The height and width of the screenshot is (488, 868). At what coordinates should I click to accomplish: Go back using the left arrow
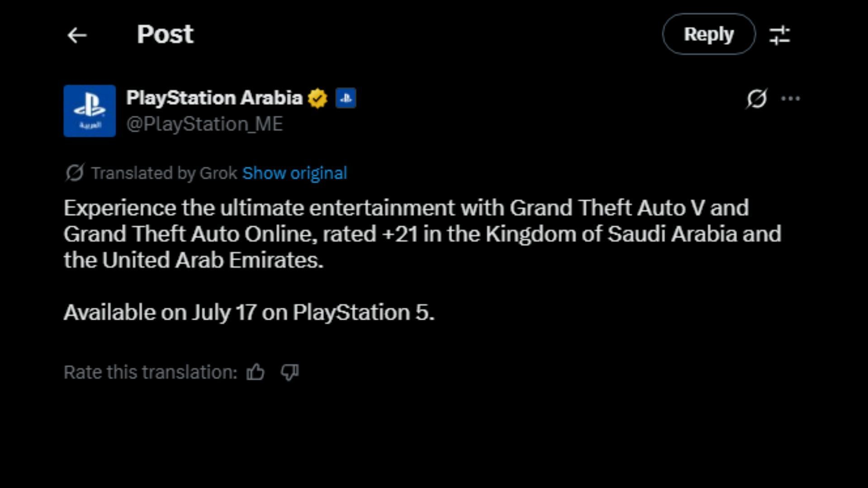(x=77, y=35)
